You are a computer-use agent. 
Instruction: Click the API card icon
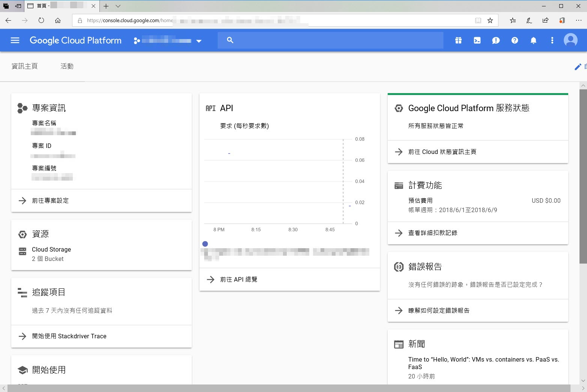click(211, 108)
